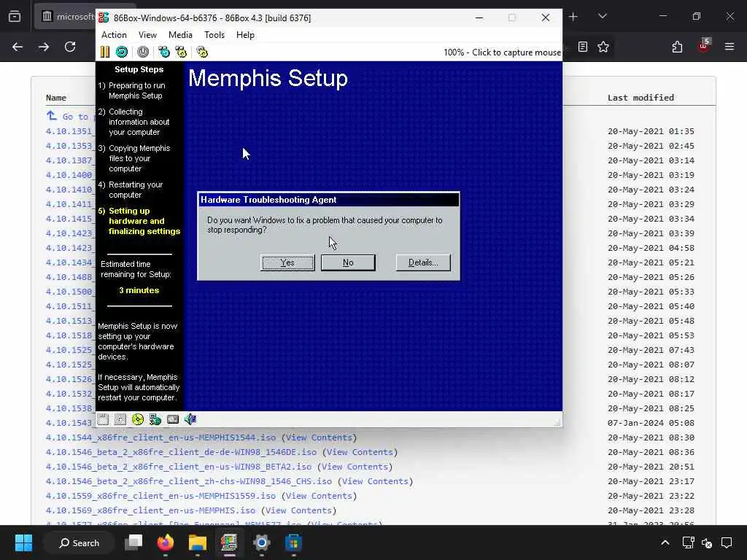Open Settings gear icon on taskbar
Image resolution: width=747 pixels, height=560 pixels.
262,542
